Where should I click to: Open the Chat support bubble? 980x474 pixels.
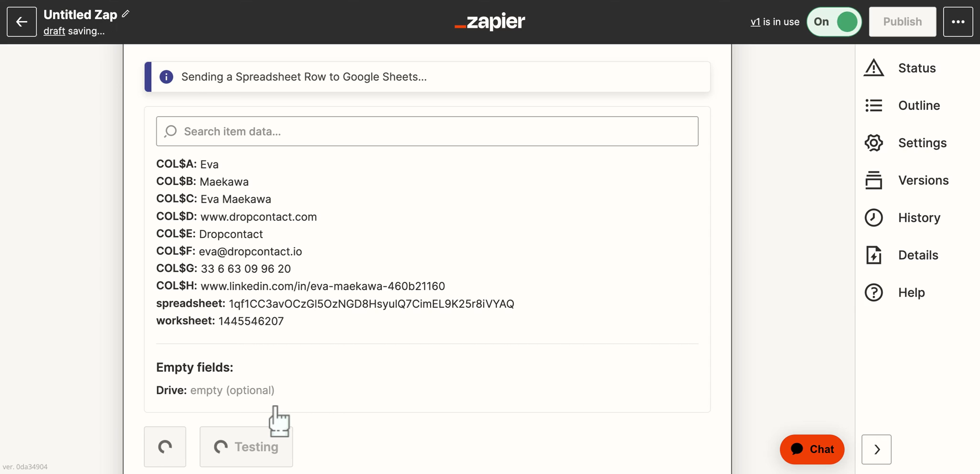tap(812, 449)
